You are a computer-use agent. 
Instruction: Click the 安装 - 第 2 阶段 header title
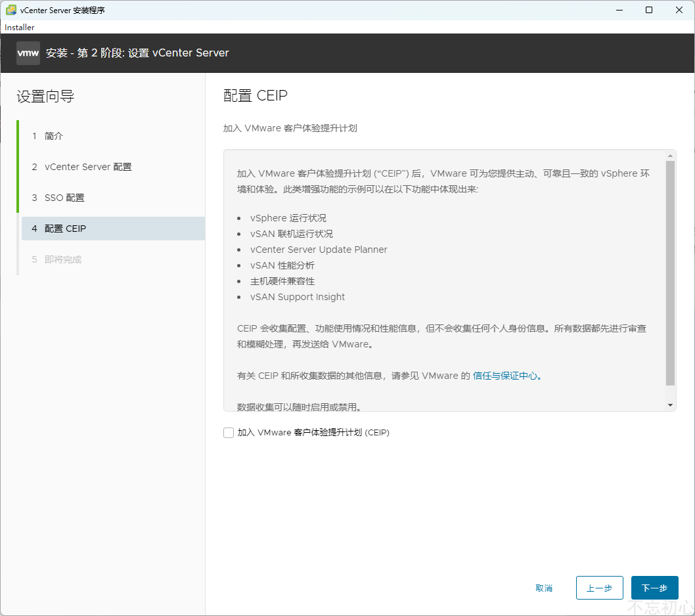click(x=137, y=53)
